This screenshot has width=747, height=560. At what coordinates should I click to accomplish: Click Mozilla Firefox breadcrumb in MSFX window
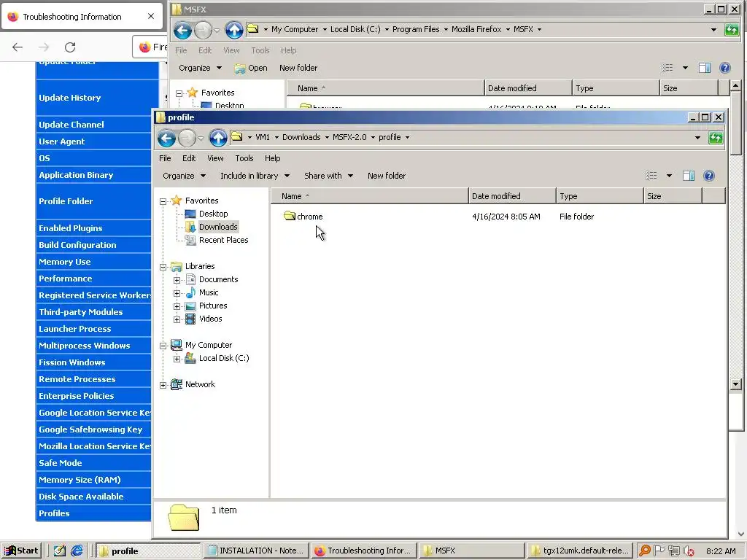click(476, 29)
